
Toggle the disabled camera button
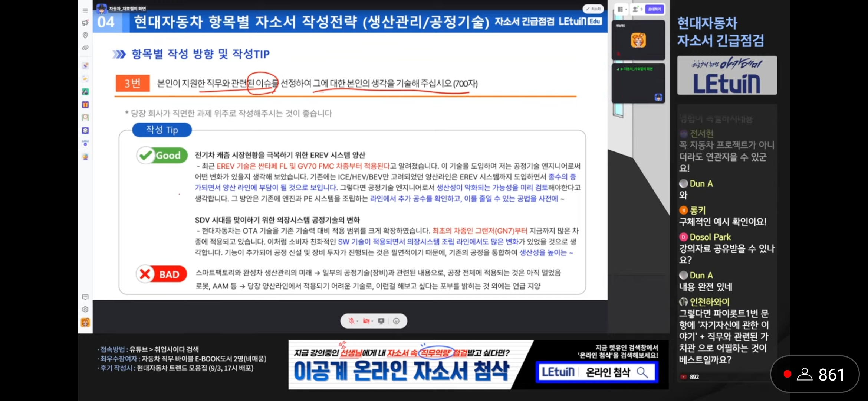coord(366,321)
